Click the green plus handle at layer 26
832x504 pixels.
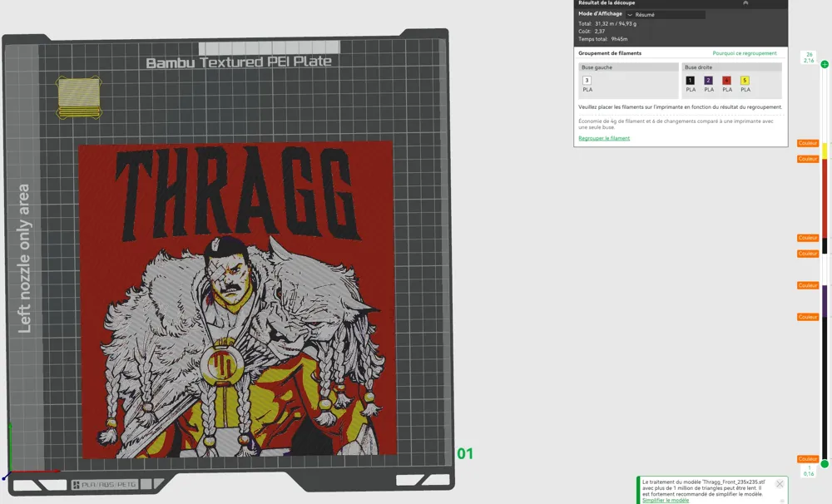pos(825,64)
